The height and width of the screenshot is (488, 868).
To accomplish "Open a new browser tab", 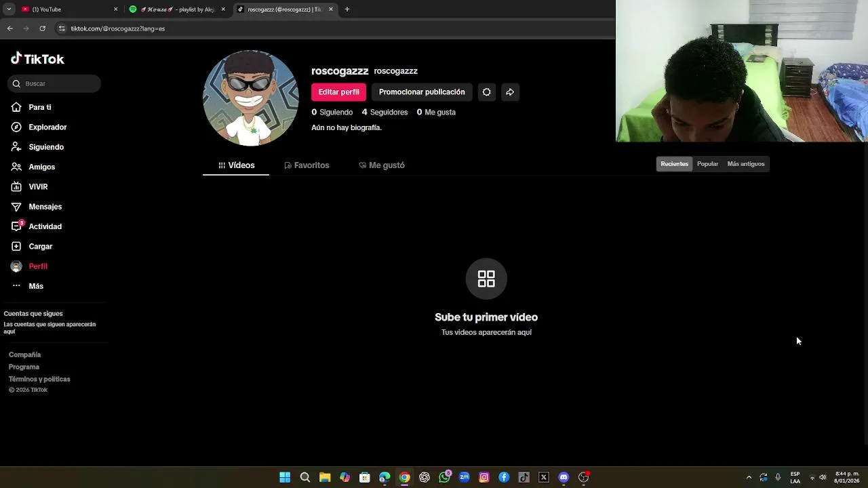I will click(x=347, y=9).
